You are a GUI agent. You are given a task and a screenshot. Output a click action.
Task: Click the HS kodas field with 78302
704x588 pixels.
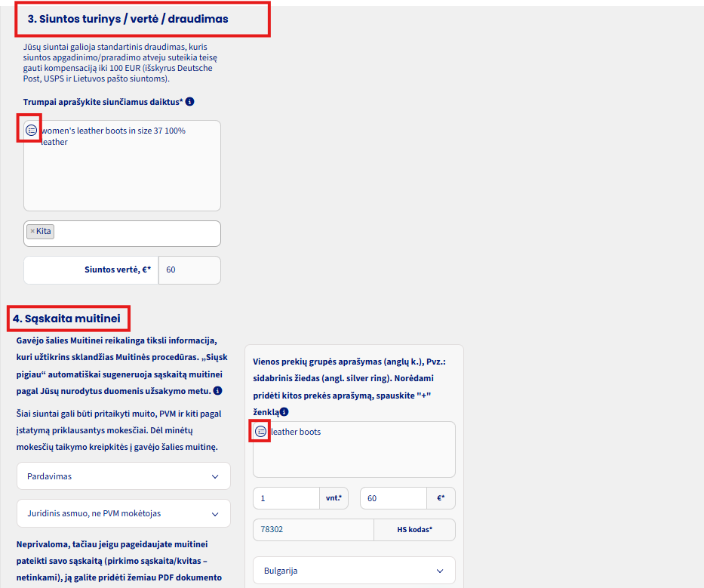(x=313, y=530)
